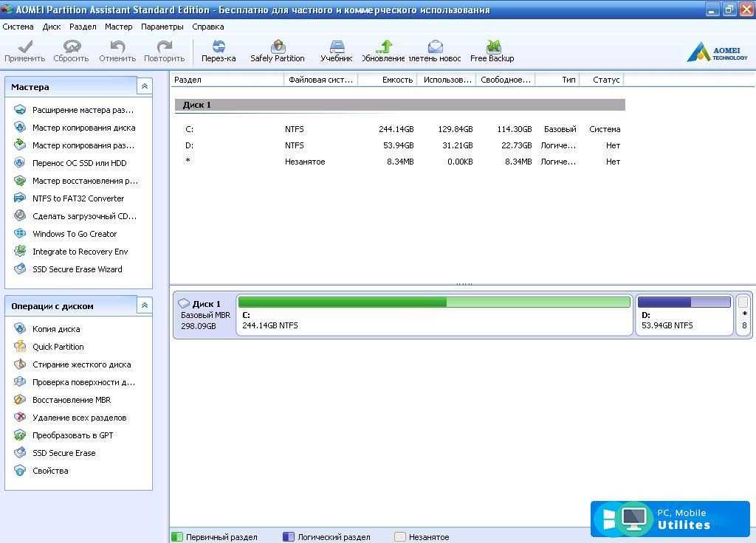Click the Применить (Apply) checkmark icon
This screenshot has width=756, height=543.
point(24,46)
